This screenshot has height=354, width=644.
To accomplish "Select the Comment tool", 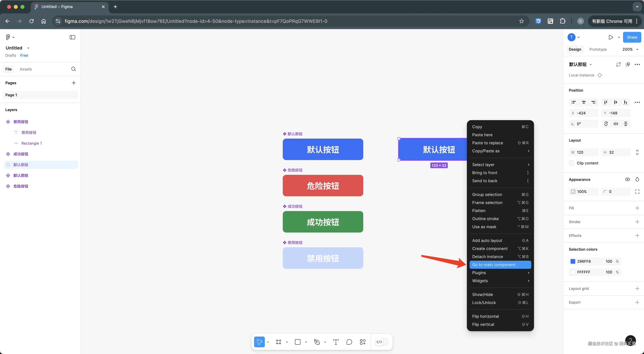I will (349, 342).
